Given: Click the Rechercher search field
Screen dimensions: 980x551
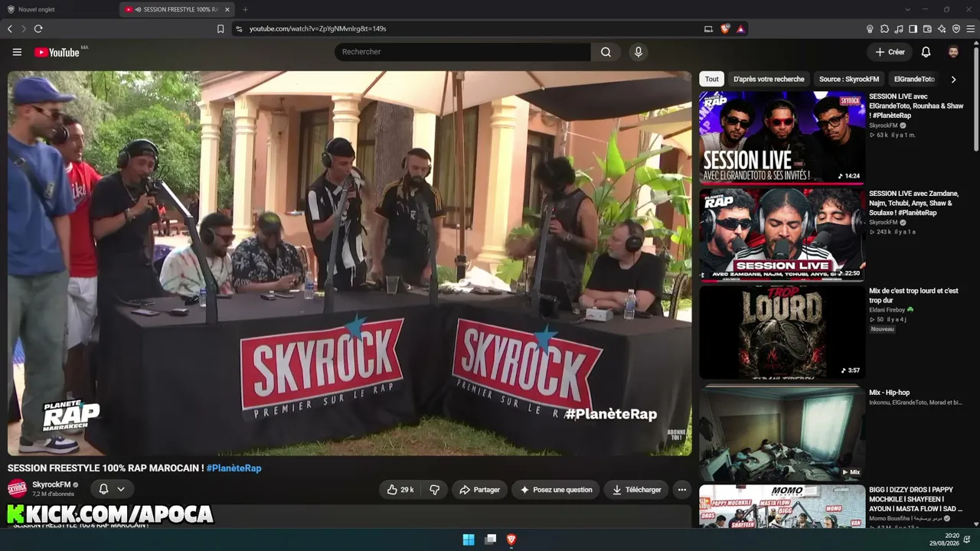Looking at the screenshot, I should click(x=462, y=52).
